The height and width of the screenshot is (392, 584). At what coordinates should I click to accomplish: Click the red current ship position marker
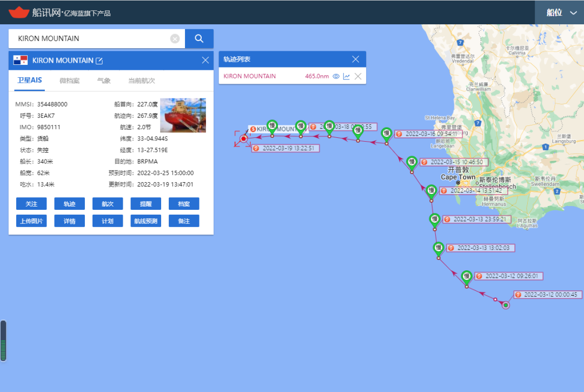coord(243,139)
